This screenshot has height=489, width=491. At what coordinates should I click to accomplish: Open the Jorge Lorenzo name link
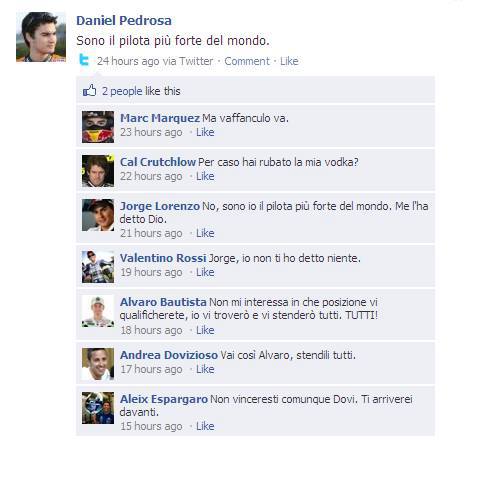point(160,206)
